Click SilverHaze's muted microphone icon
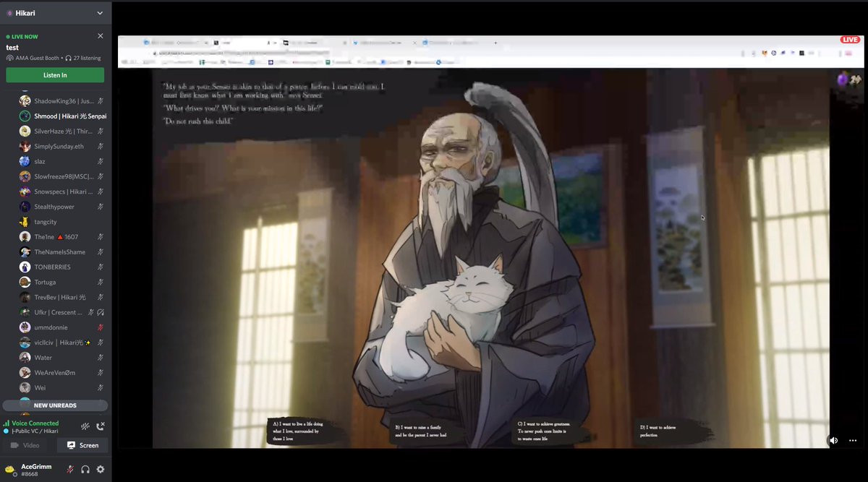Viewport: 868px width, 482px height. coord(101,132)
